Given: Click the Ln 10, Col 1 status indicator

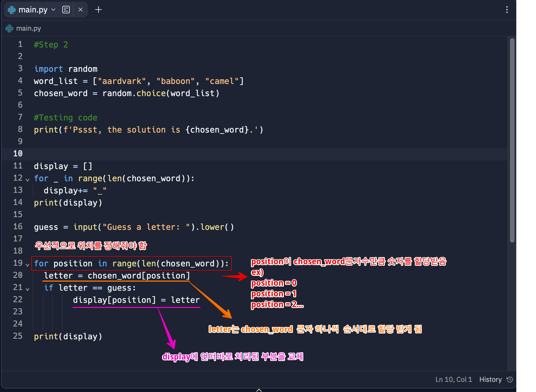Looking at the screenshot, I should point(454,380).
